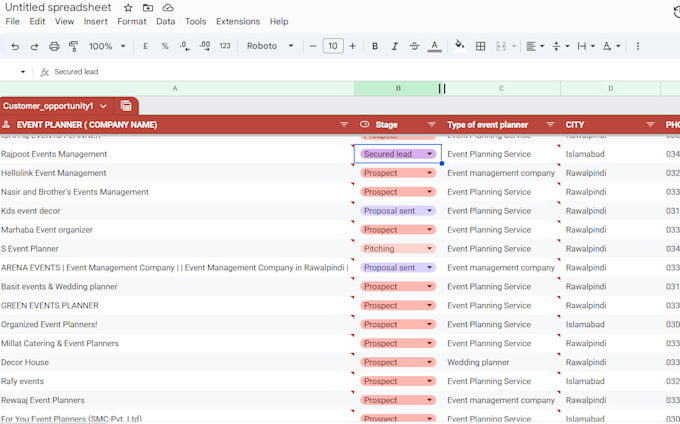The width and height of the screenshot is (680, 424).
Task: Click the font size input field
Action: (333, 46)
